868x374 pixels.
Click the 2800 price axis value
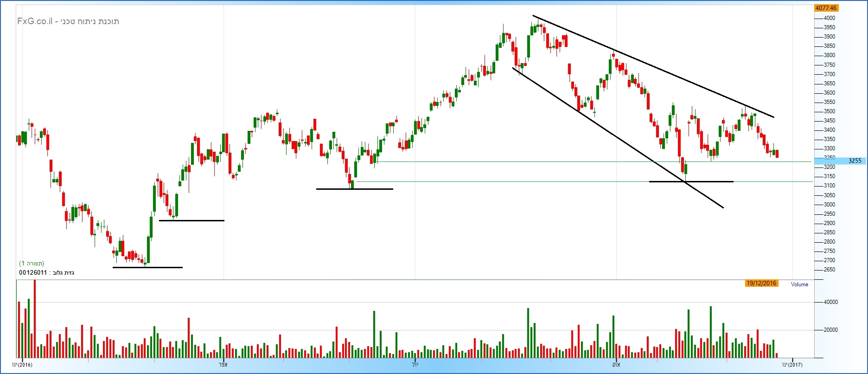(830, 242)
